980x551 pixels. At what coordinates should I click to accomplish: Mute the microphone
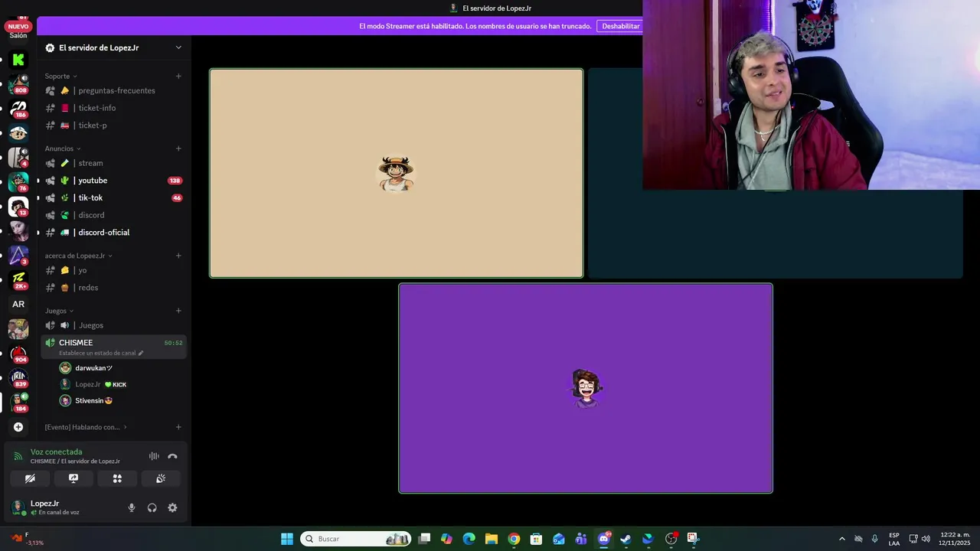click(132, 507)
